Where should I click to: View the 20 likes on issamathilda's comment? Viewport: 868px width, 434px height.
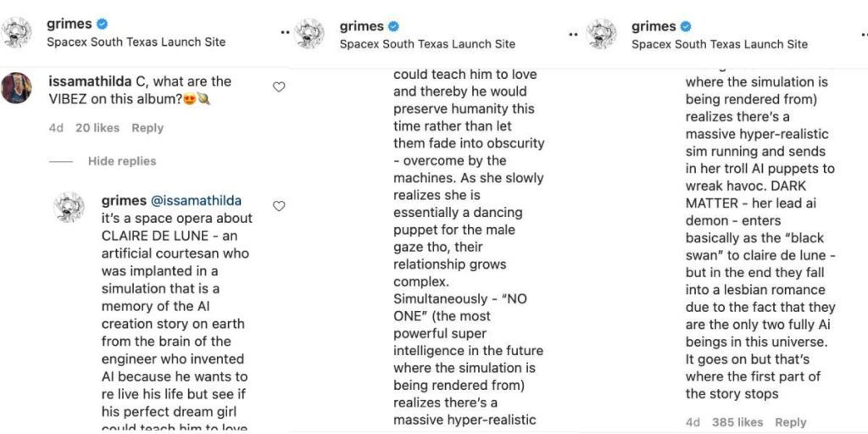click(x=96, y=128)
